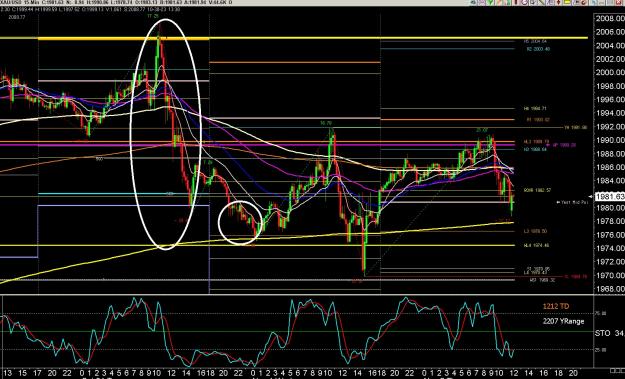Screen dimensions: 625x379
Task: Click the 1992.00 price axis label
Action: pyautogui.click(x=610, y=127)
